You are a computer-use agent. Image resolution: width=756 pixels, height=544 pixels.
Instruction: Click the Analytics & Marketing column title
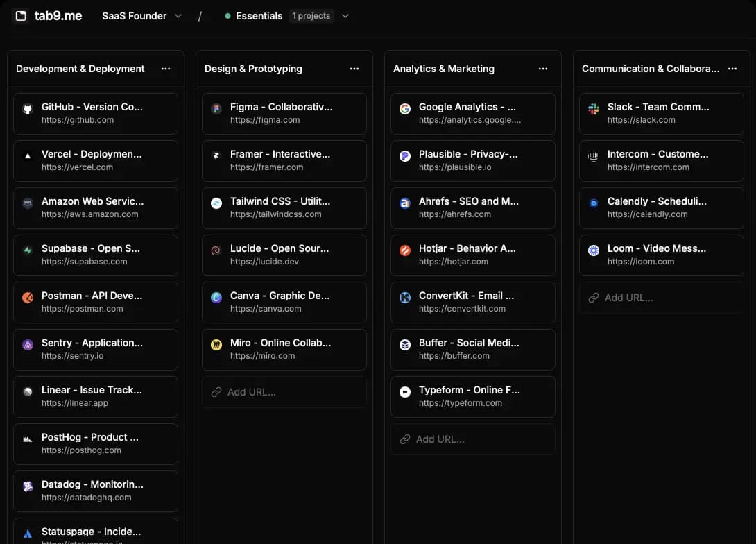click(x=444, y=69)
